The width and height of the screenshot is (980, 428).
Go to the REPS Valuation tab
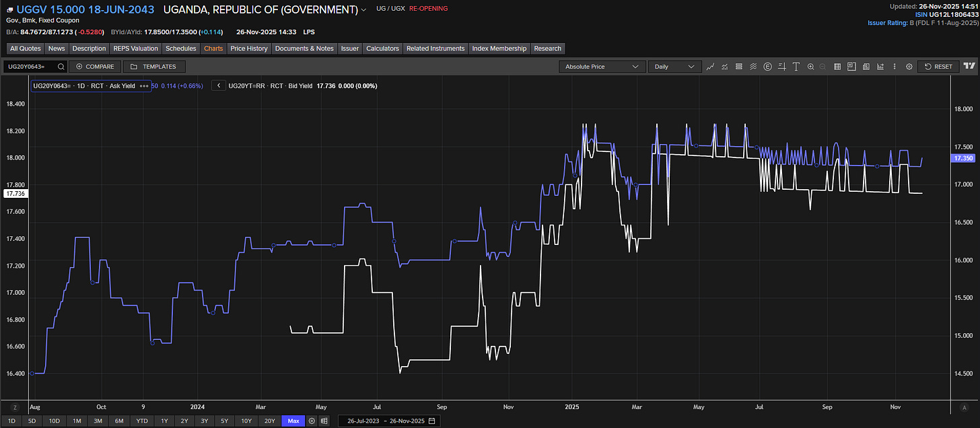[x=135, y=48]
